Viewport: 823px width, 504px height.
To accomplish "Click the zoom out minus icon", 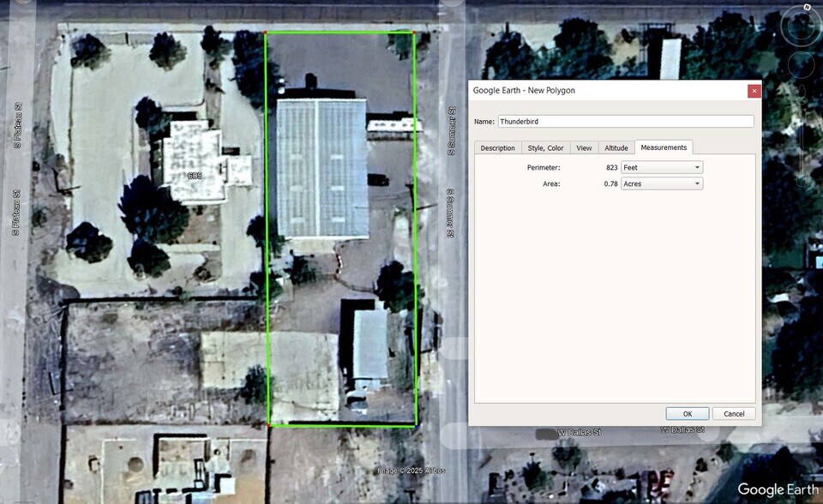I will pyautogui.click(x=800, y=179).
